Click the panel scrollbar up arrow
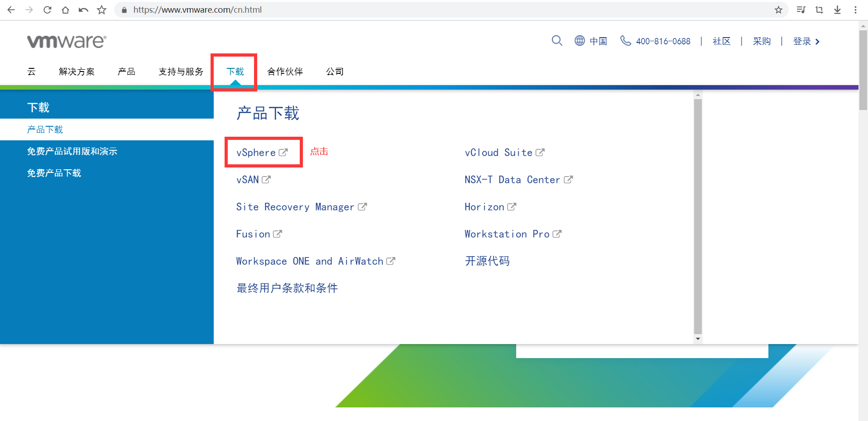 pyautogui.click(x=698, y=95)
